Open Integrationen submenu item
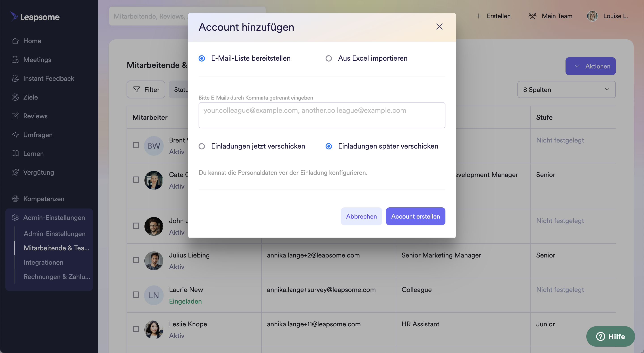This screenshot has width=644, height=353. coord(44,262)
